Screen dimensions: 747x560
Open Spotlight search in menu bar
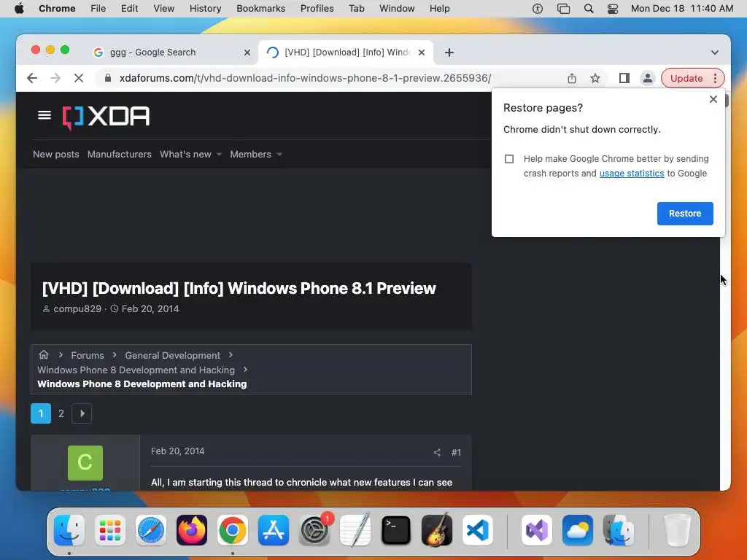tap(589, 9)
